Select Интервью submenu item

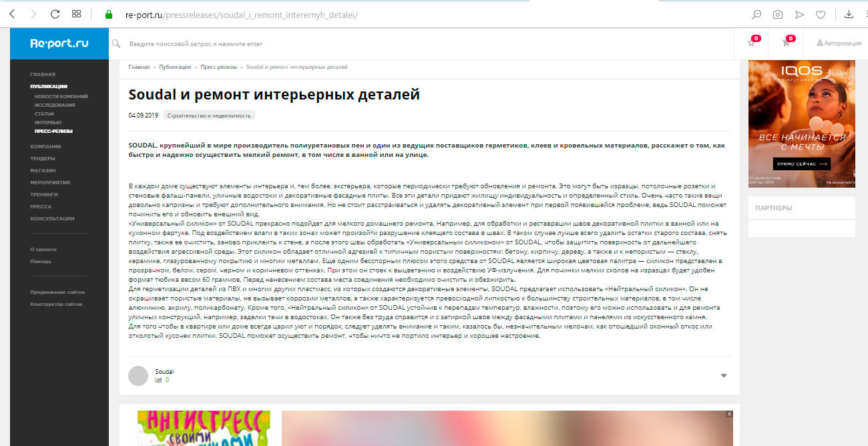[x=48, y=122]
